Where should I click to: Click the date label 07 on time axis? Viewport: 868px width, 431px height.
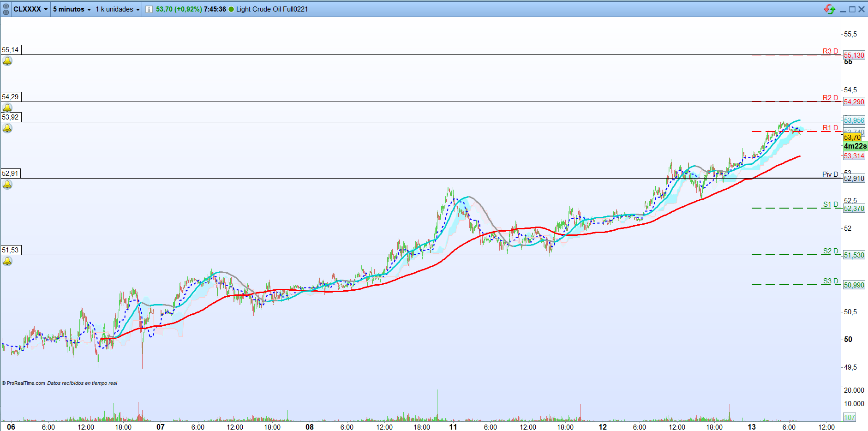(x=161, y=427)
